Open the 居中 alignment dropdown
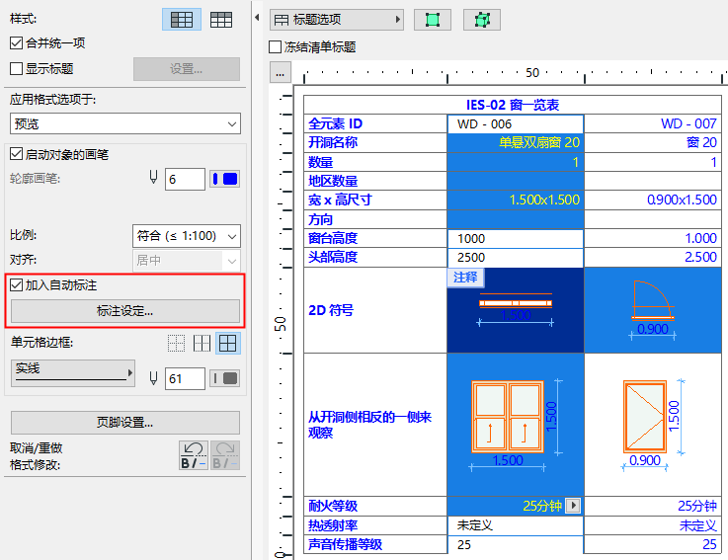The height and width of the screenshot is (560, 728). [x=186, y=260]
